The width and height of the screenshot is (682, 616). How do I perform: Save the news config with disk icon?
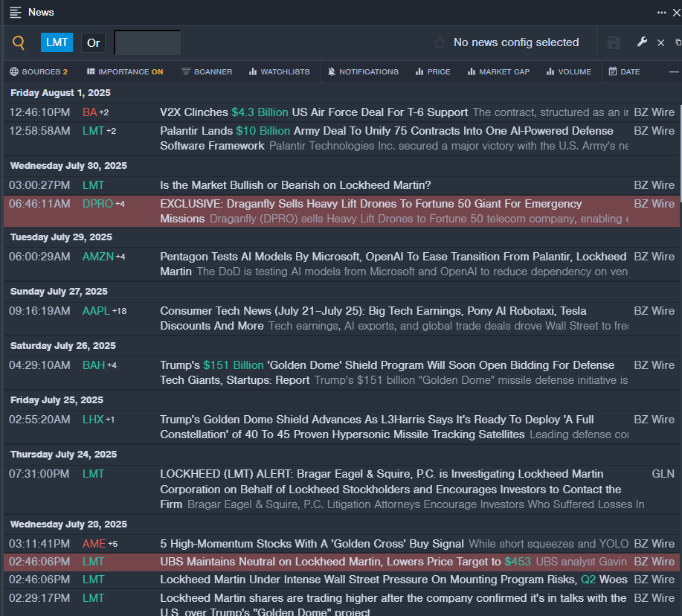(614, 42)
